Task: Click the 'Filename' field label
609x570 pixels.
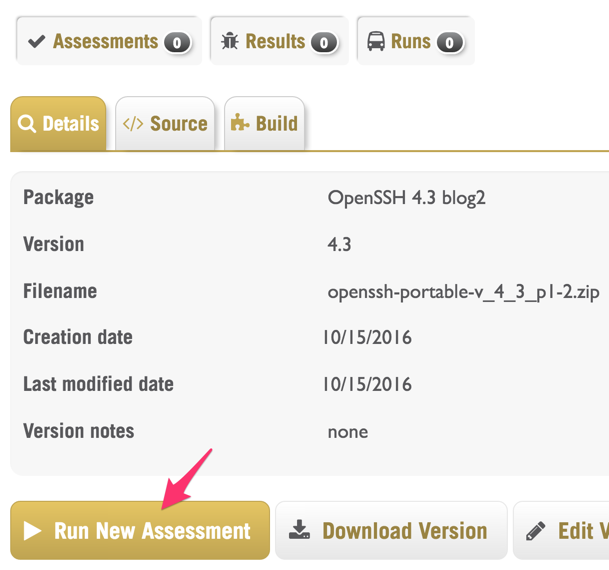Action: click(x=60, y=291)
